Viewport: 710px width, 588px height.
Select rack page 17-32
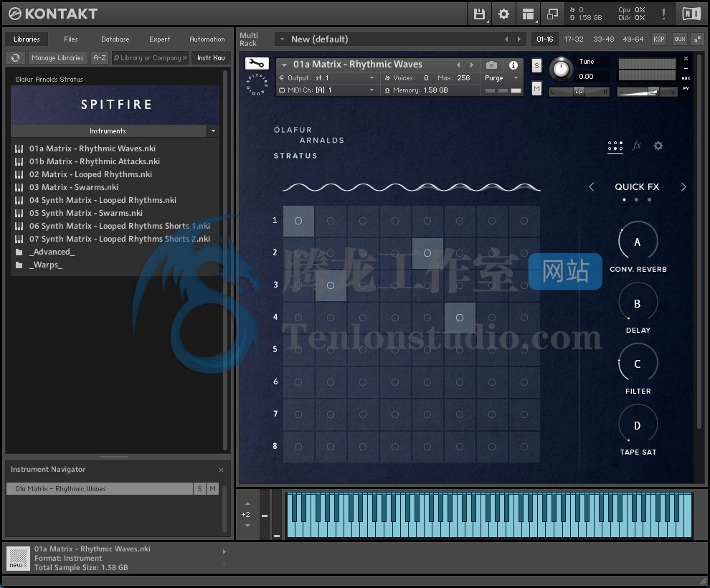(574, 39)
